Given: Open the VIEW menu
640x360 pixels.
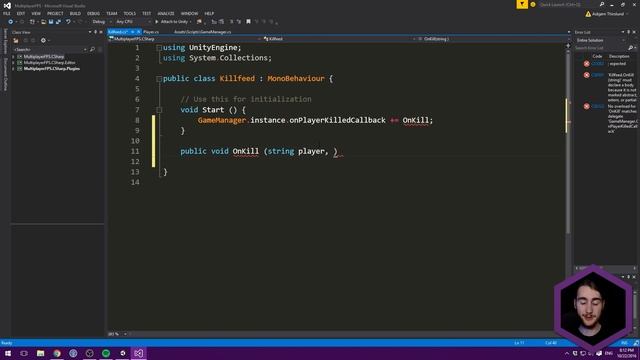Looking at the screenshot, I should pyautogui.click(x=36, y=13).
